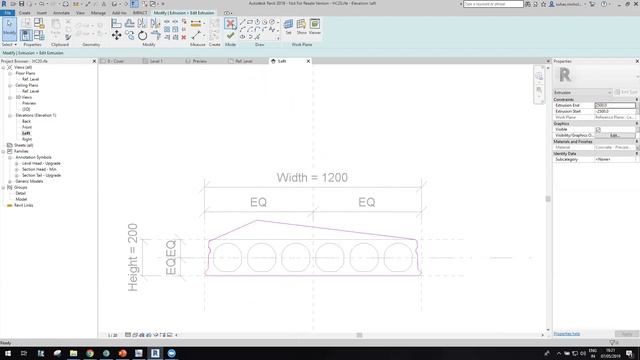640x360 pixels.
Task: Open the Front elevation in Project Browser
Action: (x=27, y=127)
